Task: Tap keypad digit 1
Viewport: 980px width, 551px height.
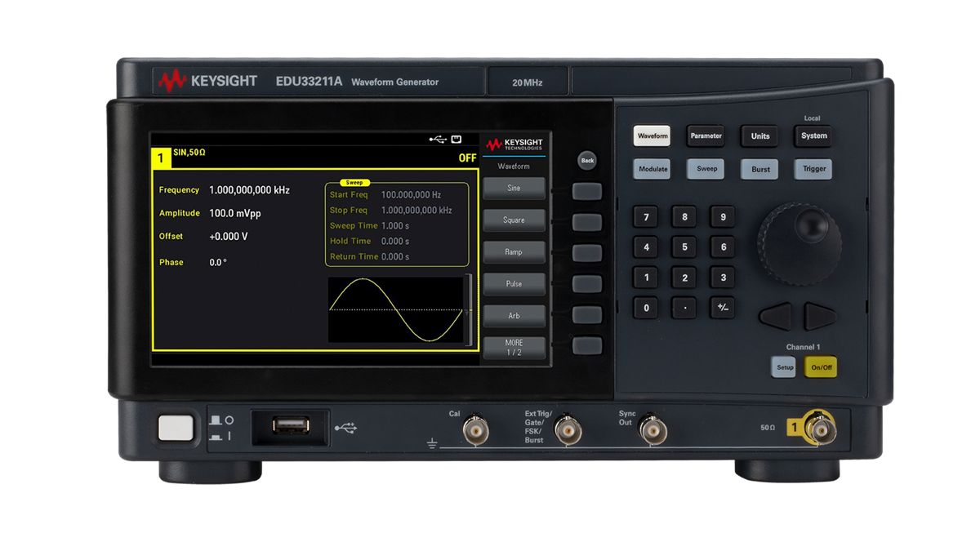Action: tap(646, 278)
